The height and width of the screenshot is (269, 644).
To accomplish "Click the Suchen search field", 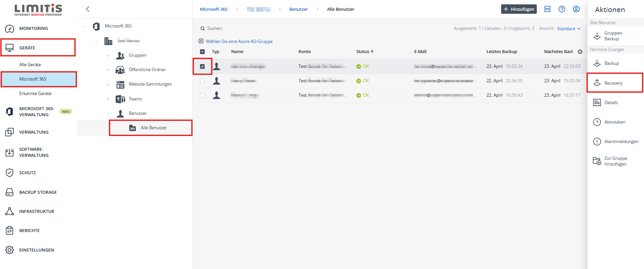I will 214,29.
